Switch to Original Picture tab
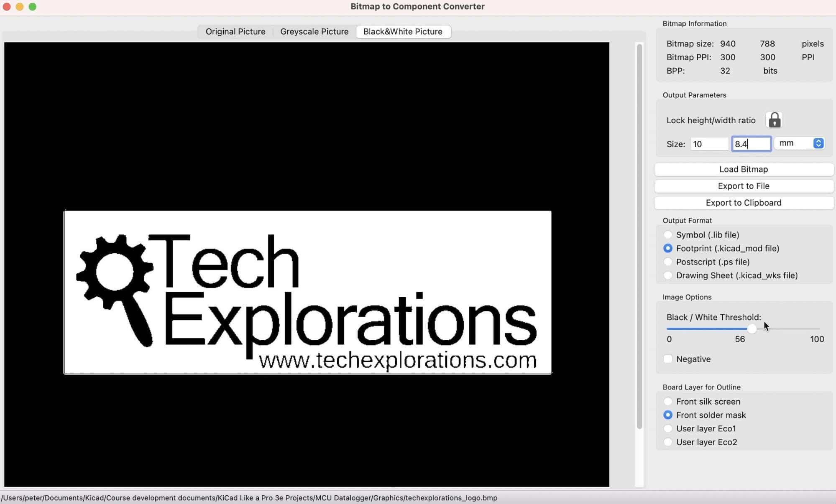 tap(235, 31)
